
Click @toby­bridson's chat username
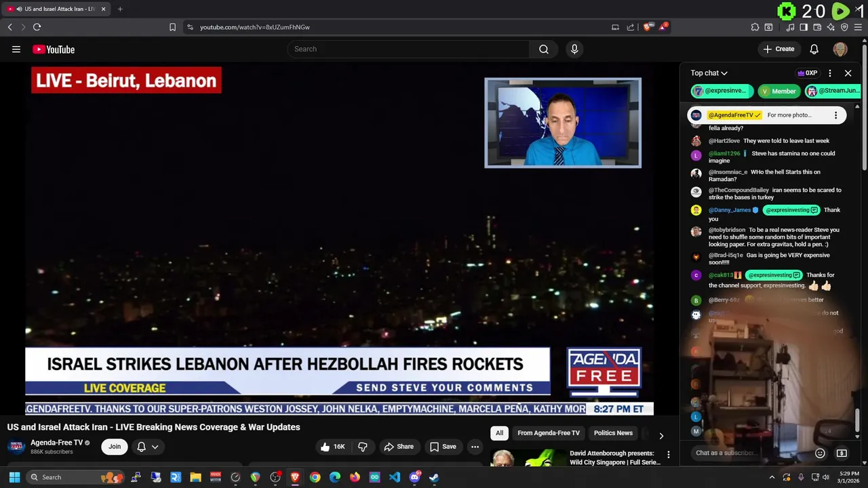727,230
